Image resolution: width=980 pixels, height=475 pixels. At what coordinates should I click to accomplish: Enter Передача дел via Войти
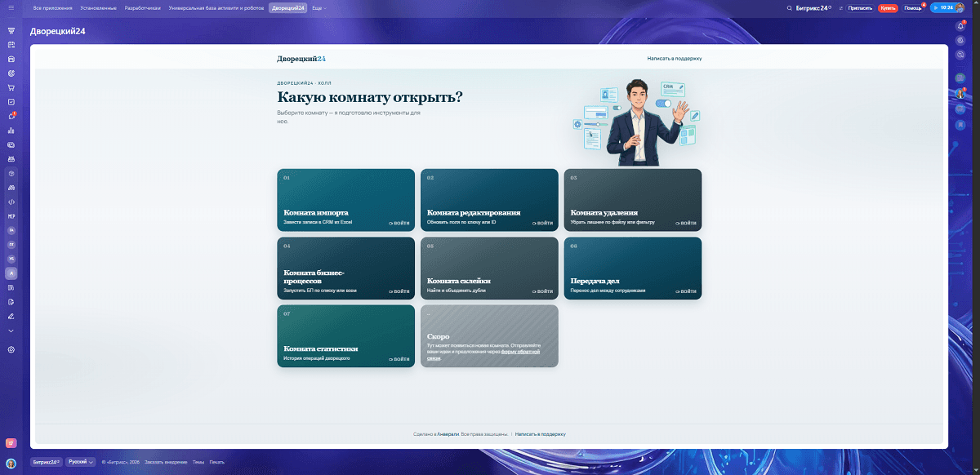click(687, 291)
